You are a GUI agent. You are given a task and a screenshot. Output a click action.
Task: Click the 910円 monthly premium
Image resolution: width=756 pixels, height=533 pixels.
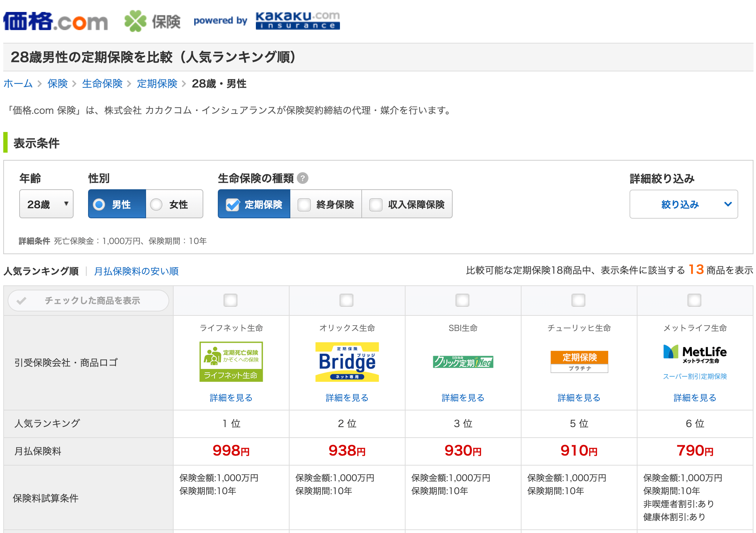click(x=579, y=451)
